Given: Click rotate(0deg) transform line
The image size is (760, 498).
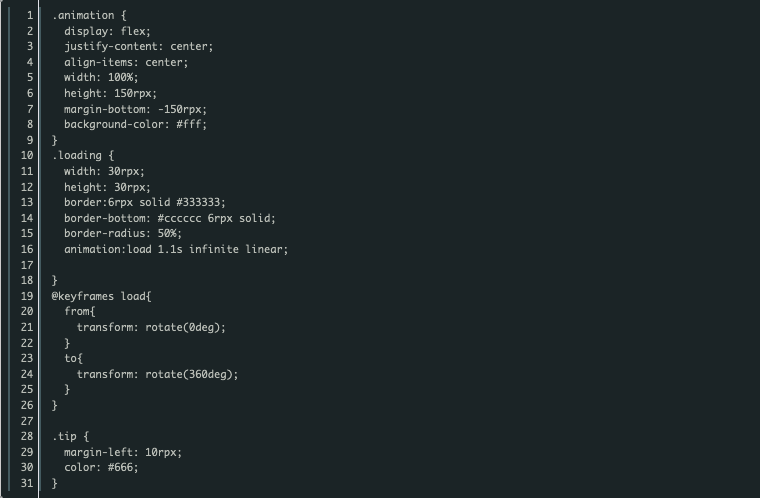Looking at the screenshot, I should tap(151, 327).
